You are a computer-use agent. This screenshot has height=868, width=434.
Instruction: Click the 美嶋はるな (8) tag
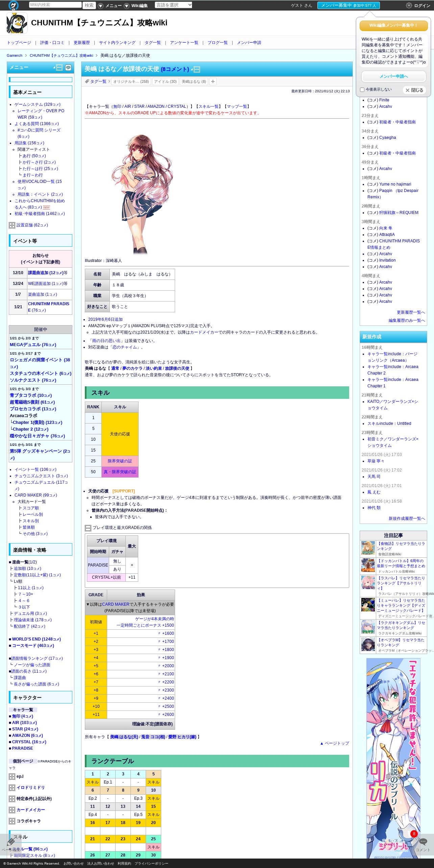(x=194, y=81)
